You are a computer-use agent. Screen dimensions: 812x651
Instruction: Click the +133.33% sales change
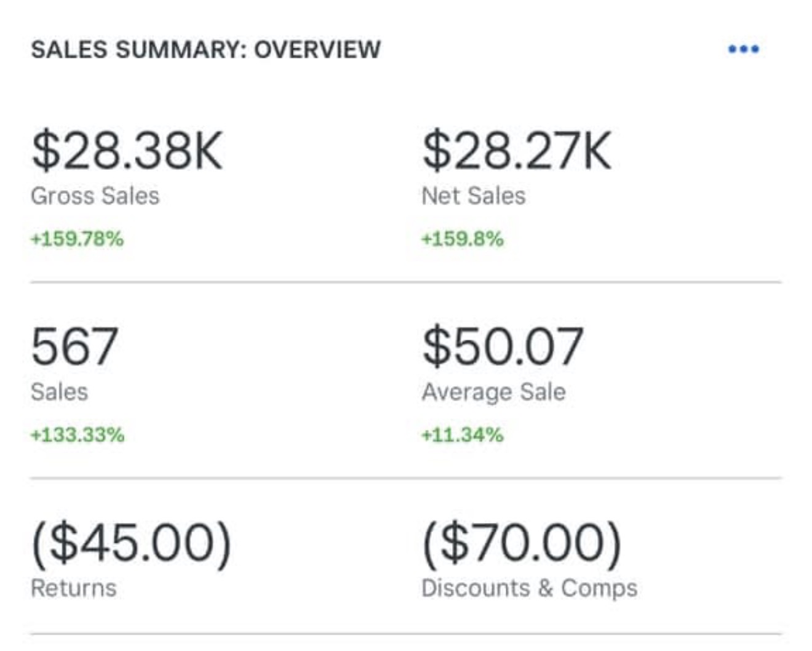click(78, 435)
